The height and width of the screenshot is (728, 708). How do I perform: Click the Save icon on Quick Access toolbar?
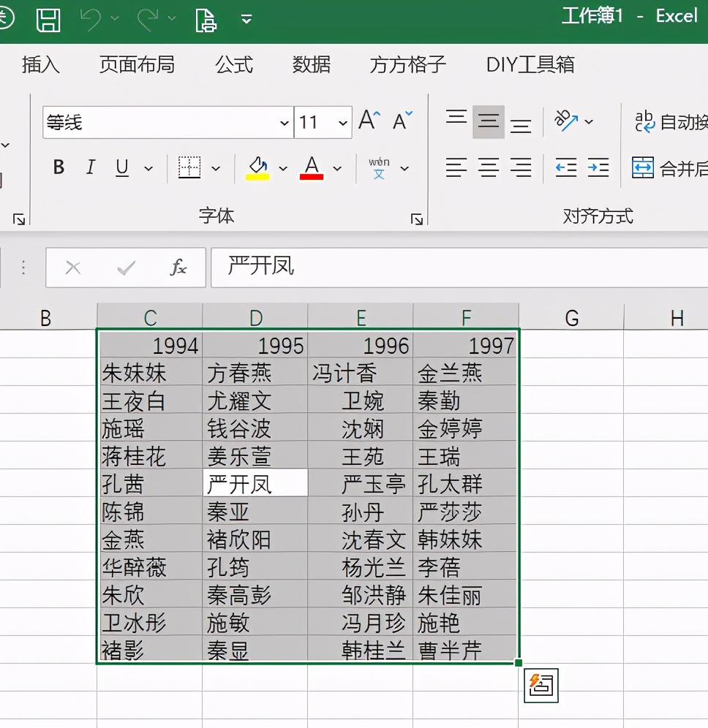pyautogui.click(x=48, y=20)
